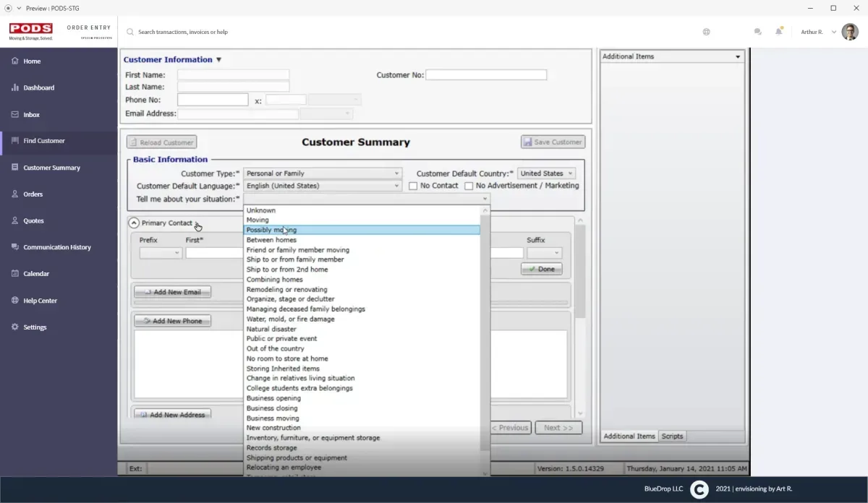868x503 pixels.
Task: Enable the No Contact checkbox
Action: coord(413,186)
